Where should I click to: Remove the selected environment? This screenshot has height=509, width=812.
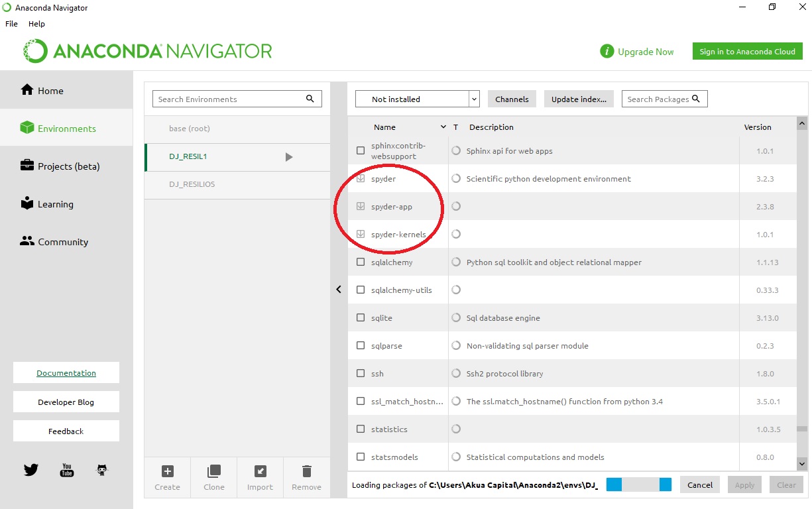coord(306,478)
